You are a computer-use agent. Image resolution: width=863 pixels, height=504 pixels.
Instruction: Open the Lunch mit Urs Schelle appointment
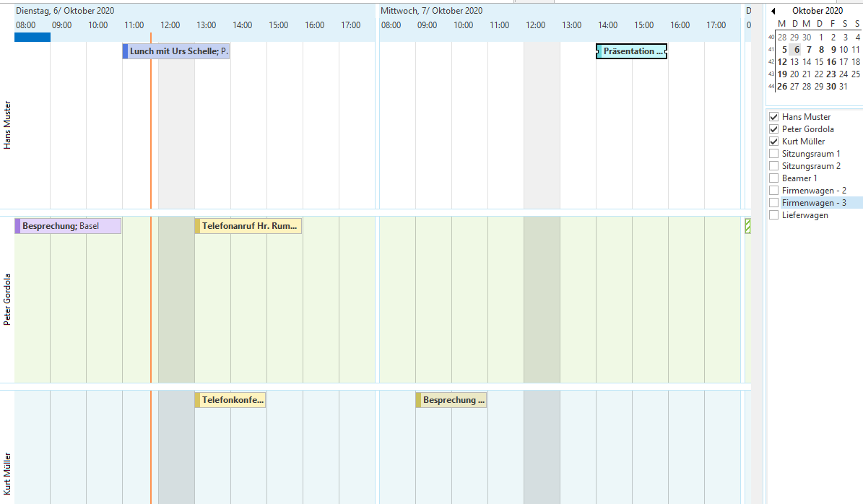pyautogui.click(x=175, y=51)
